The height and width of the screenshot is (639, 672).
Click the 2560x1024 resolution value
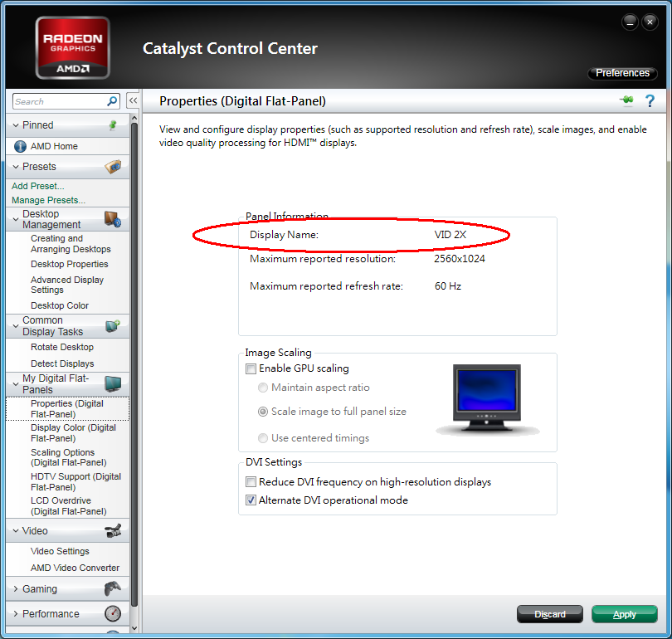[460, 258]
